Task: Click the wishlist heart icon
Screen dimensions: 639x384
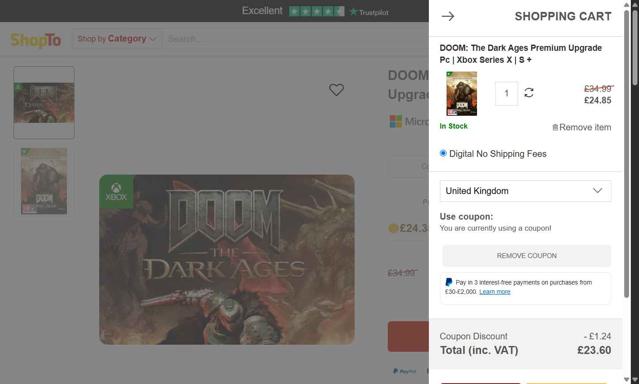Action: pos(336,90)
